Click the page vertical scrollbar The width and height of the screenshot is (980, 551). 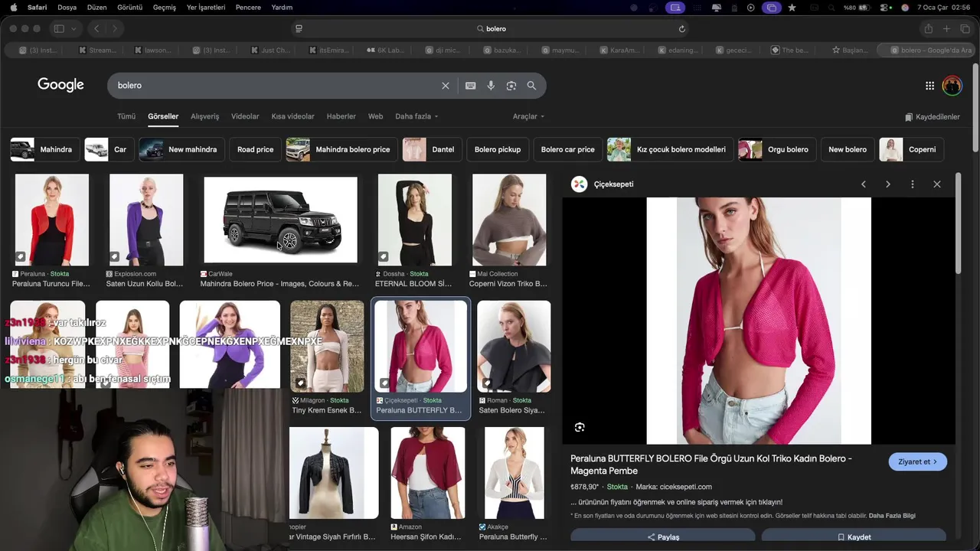click(975, 107)
